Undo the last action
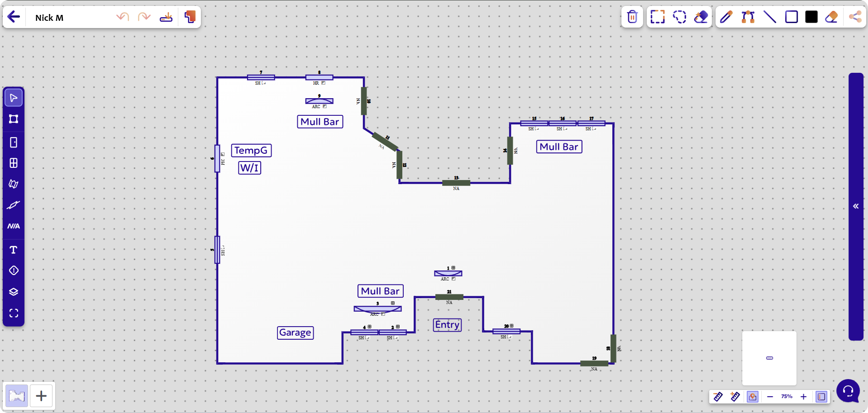Viewport: 868px width, 413px height. coord(123,17)
